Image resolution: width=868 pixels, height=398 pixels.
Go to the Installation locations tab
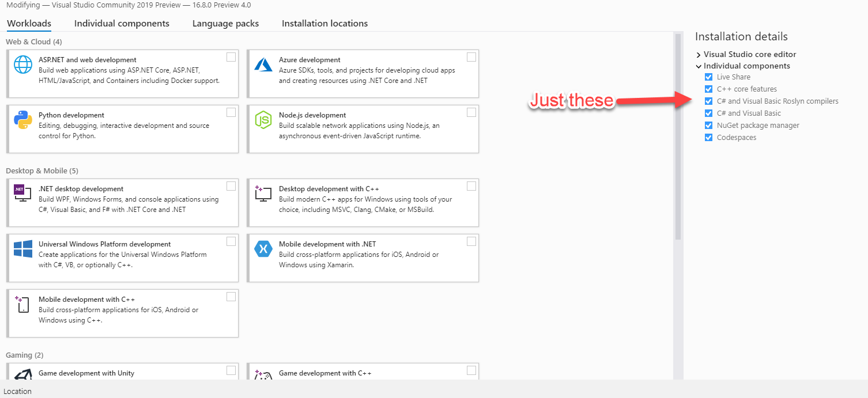click(324, 24)
